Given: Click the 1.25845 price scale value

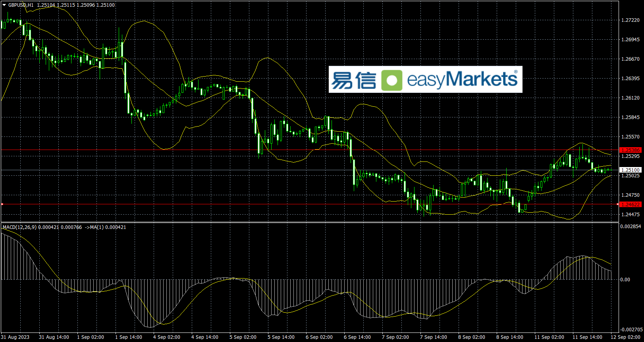Looking at the screenshot, I should point(631,117).
